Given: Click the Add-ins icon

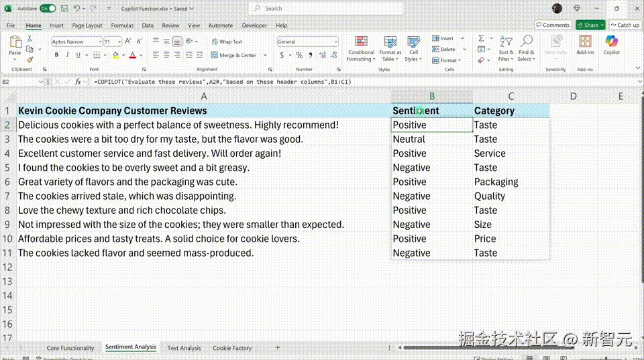Looking at the screenshot, I should [585, 45].
